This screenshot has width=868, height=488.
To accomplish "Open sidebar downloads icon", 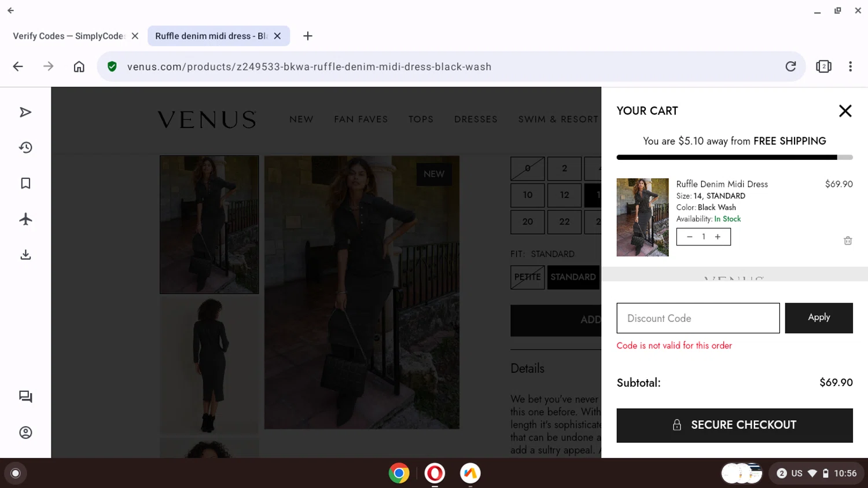I will [x=25, y=255].
